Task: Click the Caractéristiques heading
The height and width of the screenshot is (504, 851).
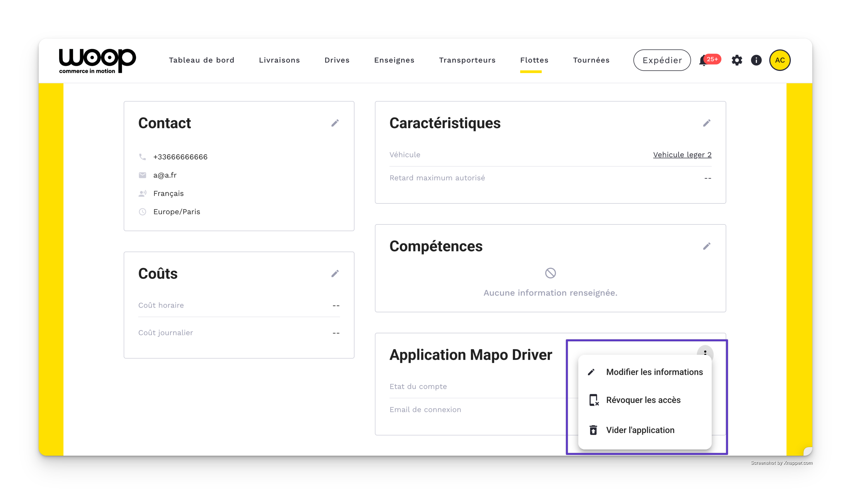Action: coord(445,123)
